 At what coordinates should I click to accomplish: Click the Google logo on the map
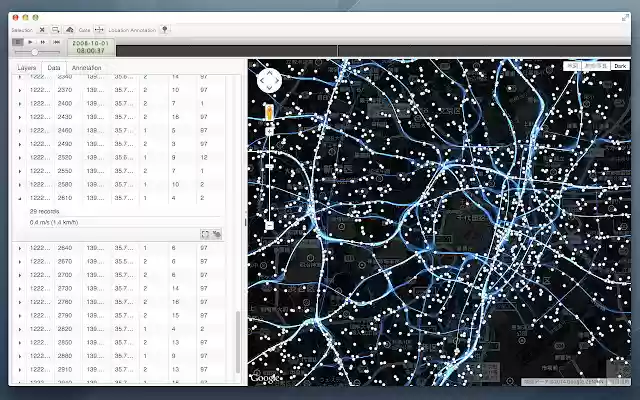click(x=265, y=378)
